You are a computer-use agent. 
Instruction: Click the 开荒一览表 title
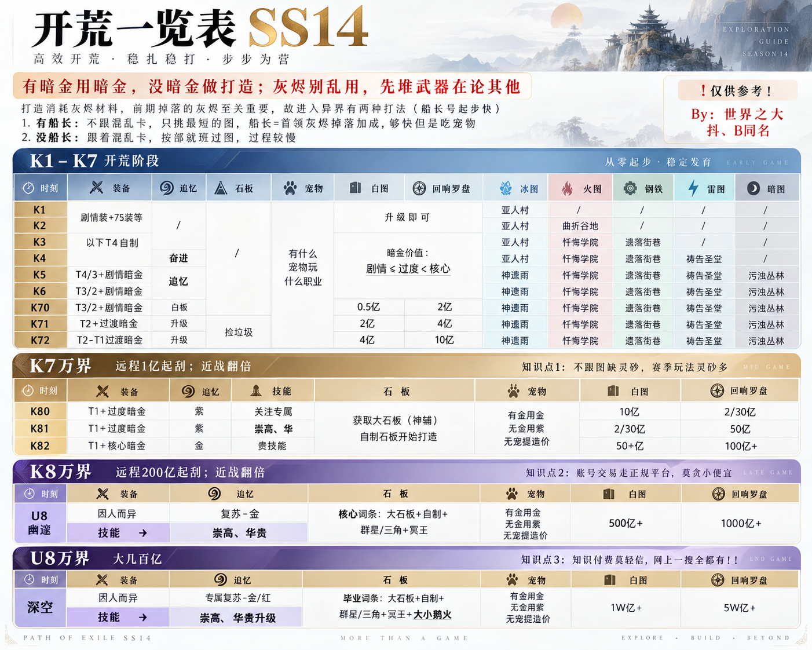(x=134, y=29)
